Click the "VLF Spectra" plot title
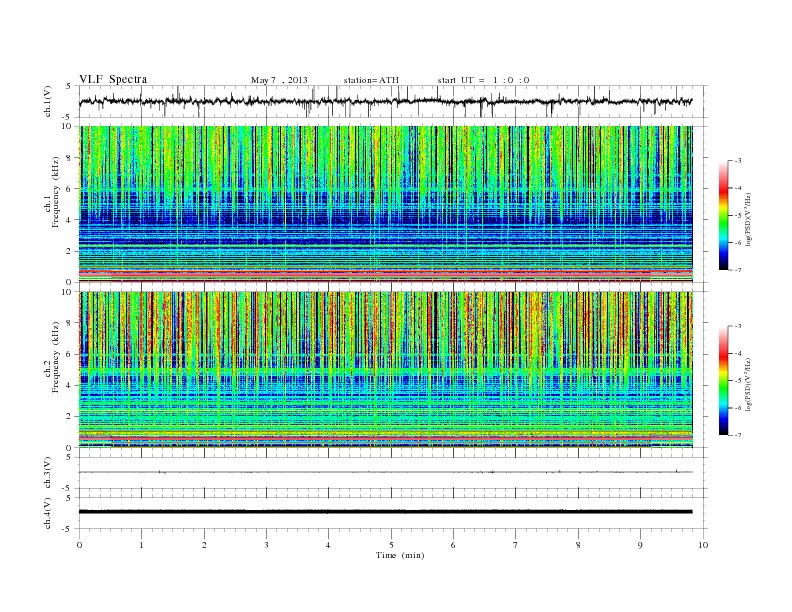 pos(113,79)
